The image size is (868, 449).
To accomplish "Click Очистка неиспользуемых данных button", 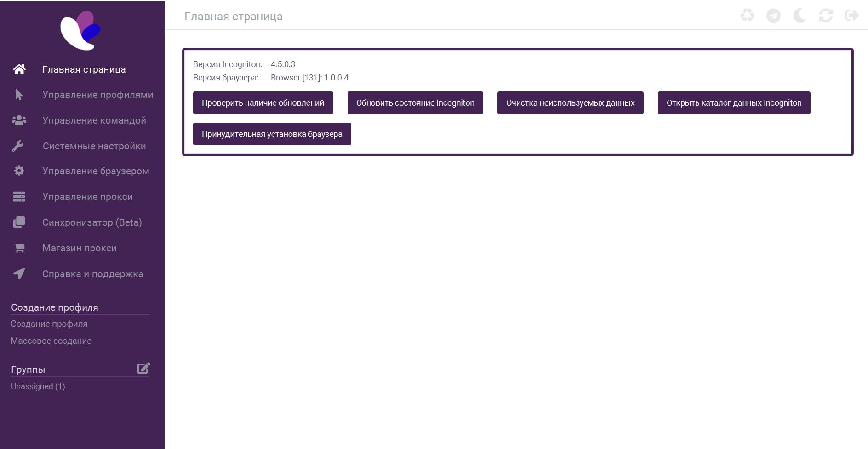I will pos(571,103).
